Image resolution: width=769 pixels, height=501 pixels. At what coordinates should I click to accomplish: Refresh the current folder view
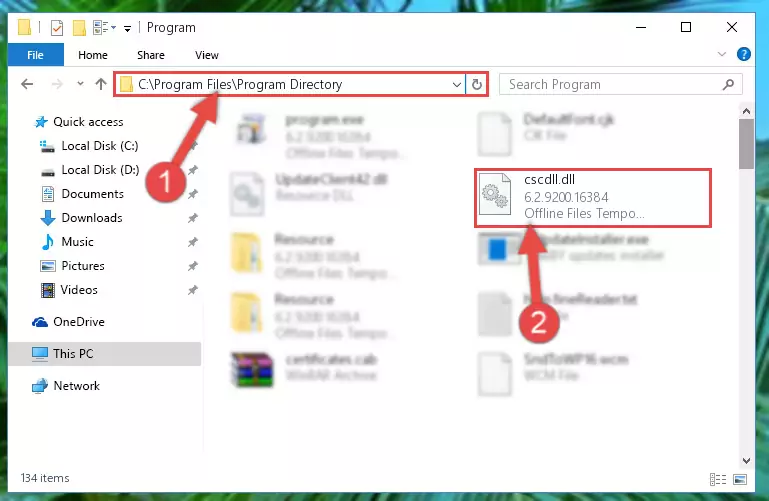point(476,84)
